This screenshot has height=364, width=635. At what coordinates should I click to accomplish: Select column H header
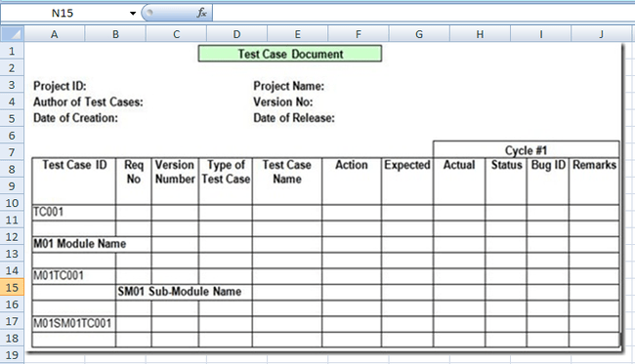coord(480,34)
